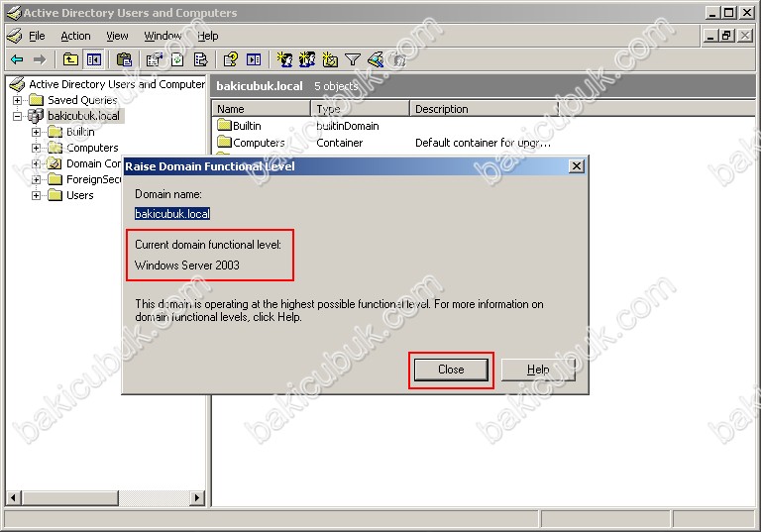Click the greyed Add to group icon

(x=399, y=59)
